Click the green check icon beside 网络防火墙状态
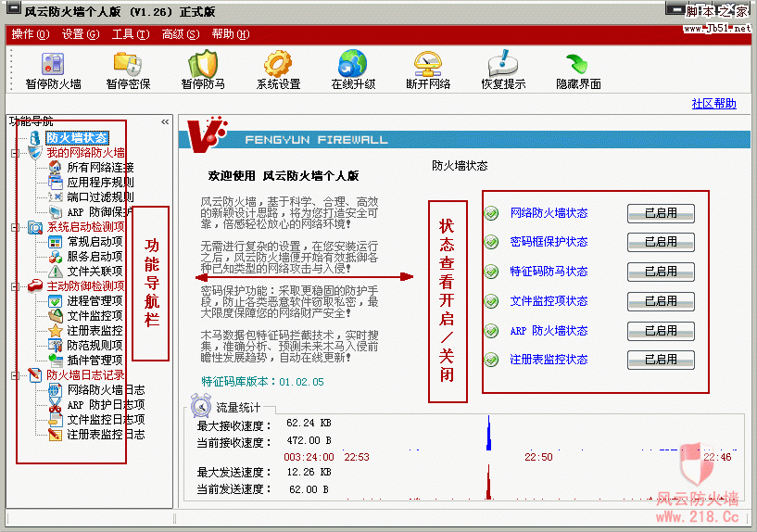757x532 pixels. point(491,213)
